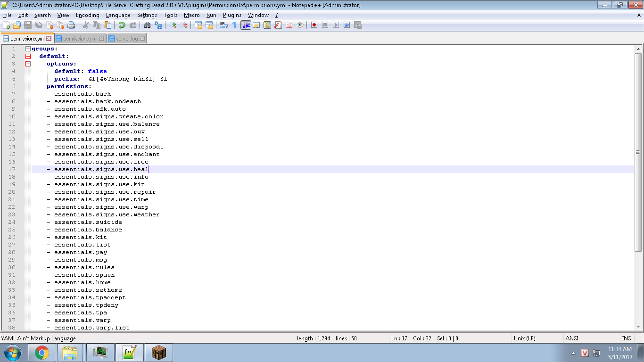Click the Zoom In magnifier icon

tap(173, 25)
